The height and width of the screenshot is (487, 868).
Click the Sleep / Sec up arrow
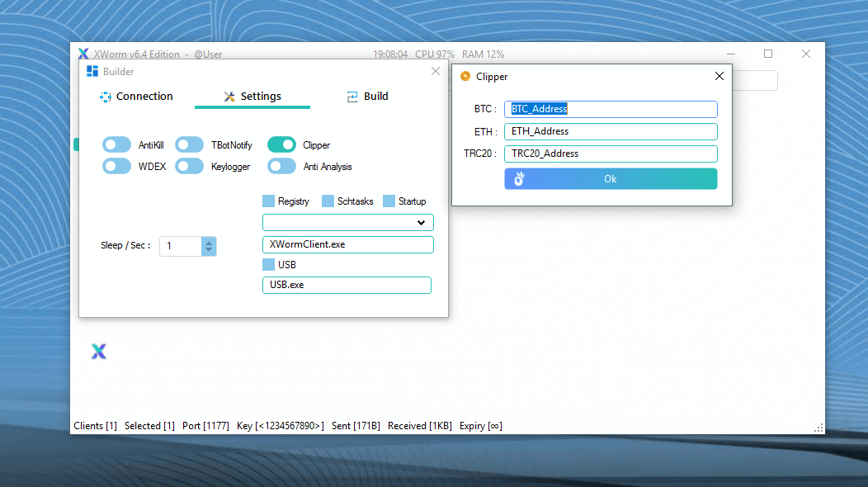click(x=209, y=242)
